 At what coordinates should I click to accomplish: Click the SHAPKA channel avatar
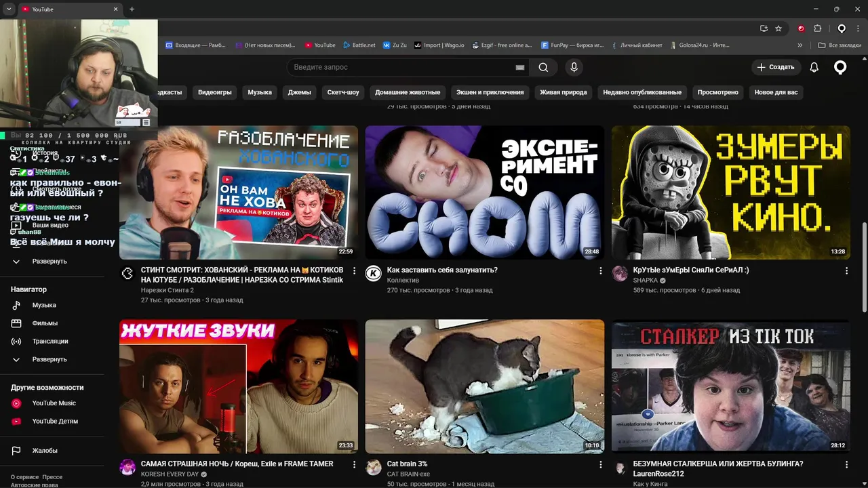click(x=619, y=273)
